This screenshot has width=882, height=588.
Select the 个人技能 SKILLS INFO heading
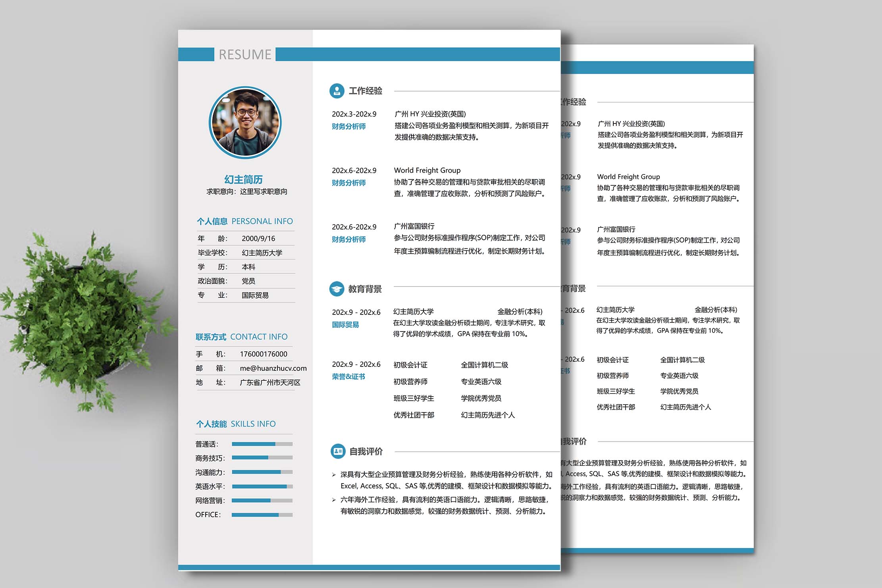click(x=236, y=424)
